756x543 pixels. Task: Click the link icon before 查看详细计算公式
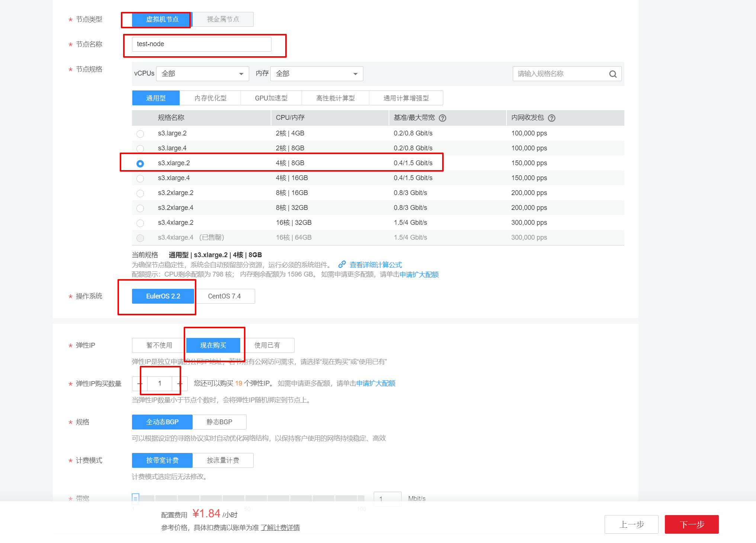[x=342, y=265]
